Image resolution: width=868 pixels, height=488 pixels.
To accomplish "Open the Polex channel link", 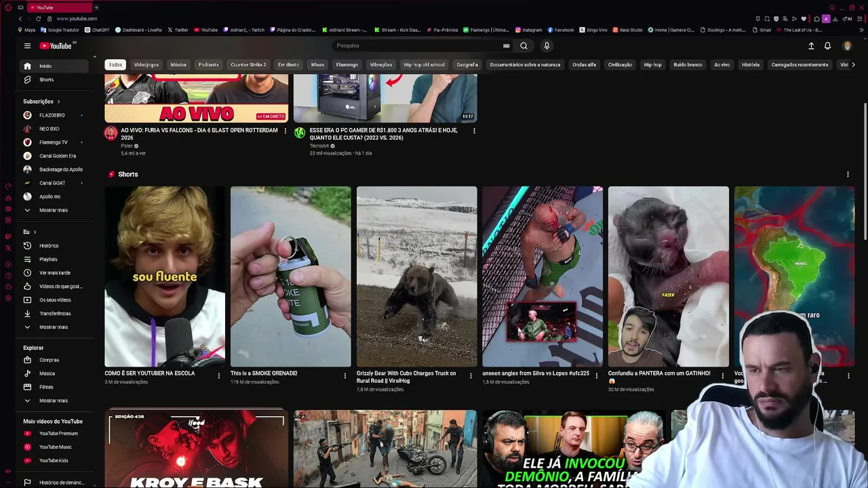I will (127, 146).
